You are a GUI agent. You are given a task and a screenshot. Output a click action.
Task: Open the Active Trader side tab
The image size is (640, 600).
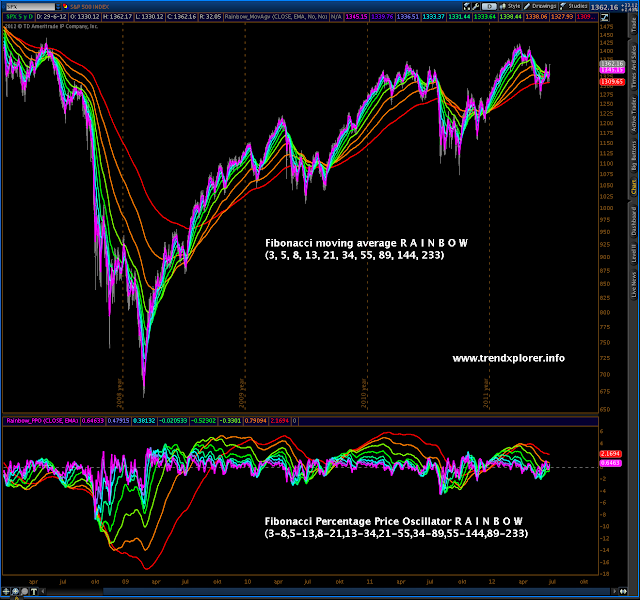634,114
